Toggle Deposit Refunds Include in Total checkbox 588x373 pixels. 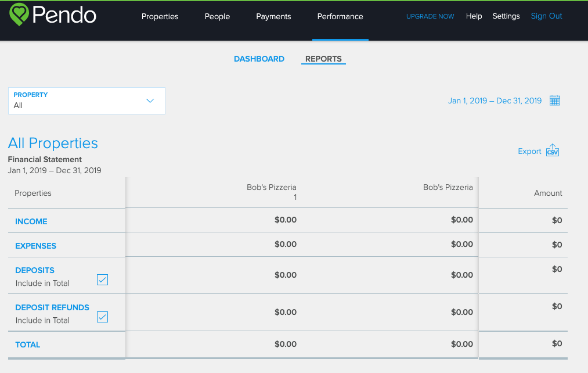[102, 317]
